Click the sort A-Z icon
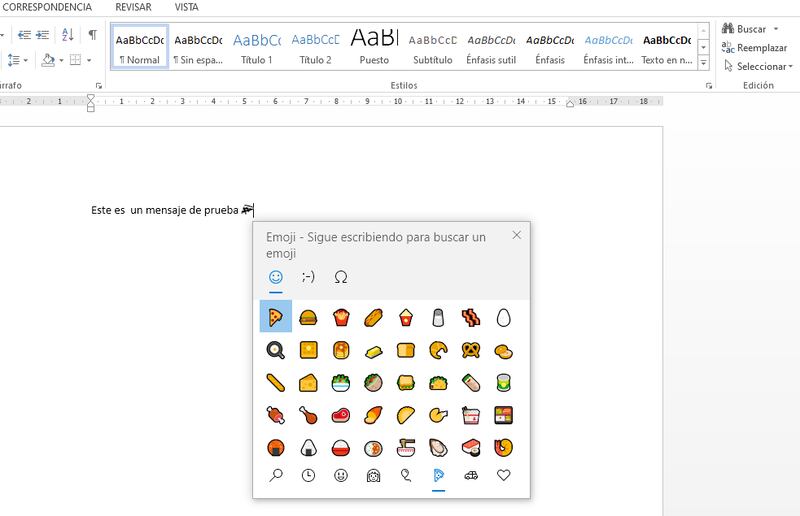This screenshot has height=516, width=800. [x=68, y=34]
